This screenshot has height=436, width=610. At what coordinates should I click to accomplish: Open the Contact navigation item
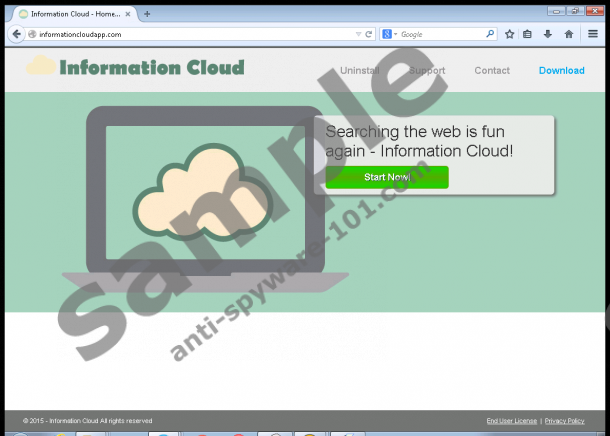click(x=491, y=71)
